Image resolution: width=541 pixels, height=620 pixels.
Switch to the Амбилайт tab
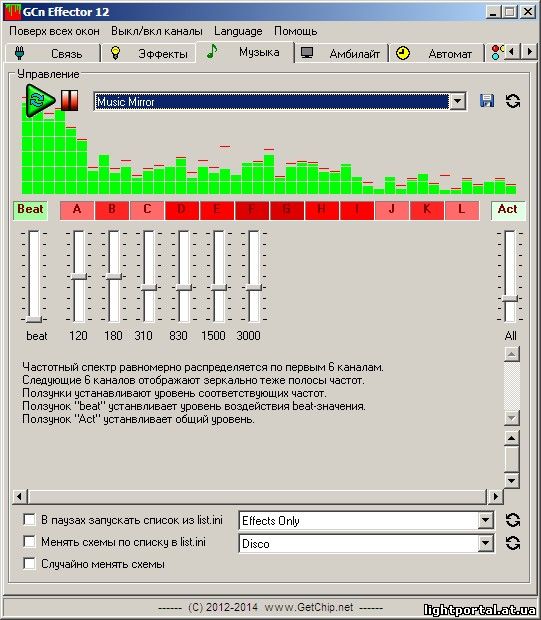coord(341,53)
